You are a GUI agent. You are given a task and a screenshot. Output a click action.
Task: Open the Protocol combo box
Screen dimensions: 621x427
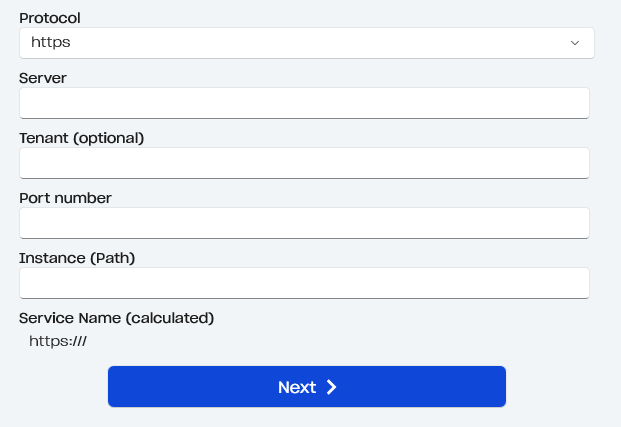tap(306, 43)
